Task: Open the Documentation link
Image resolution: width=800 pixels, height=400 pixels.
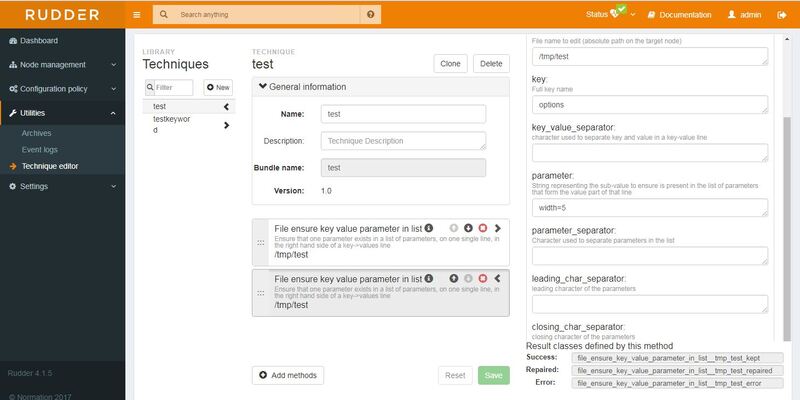Action: (680, 15)
